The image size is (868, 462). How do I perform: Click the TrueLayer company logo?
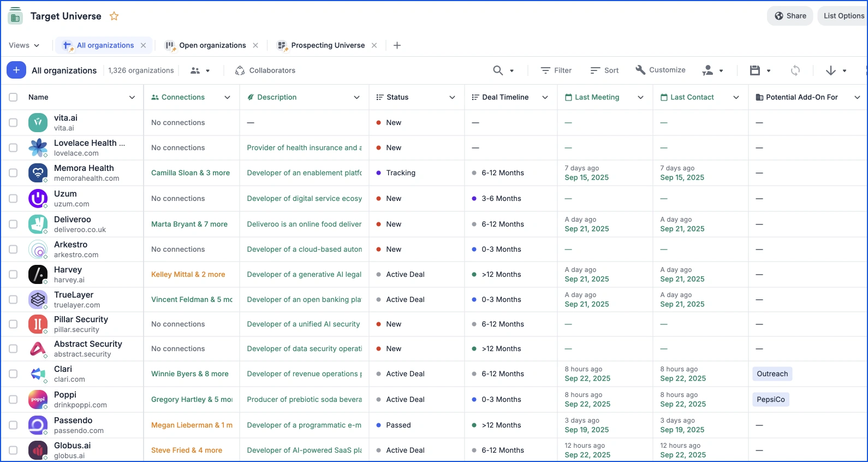tap(38, 299)
